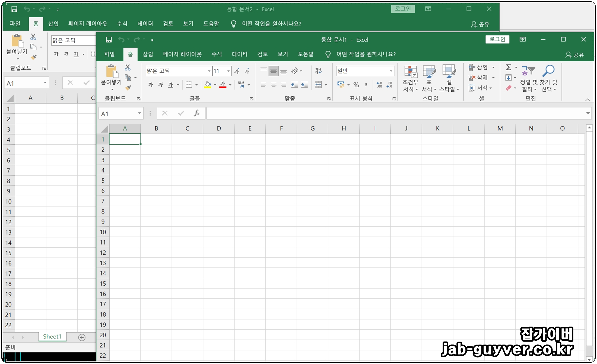Open the 수식 tab in front window
Image resolution: width=597 pixels, height=364 pixels.
coord(217,54)
